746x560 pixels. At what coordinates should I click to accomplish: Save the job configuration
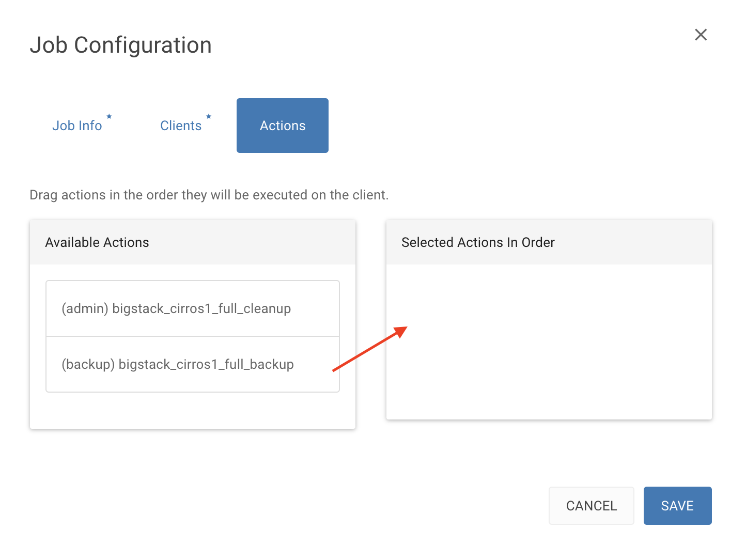(677, 506)
